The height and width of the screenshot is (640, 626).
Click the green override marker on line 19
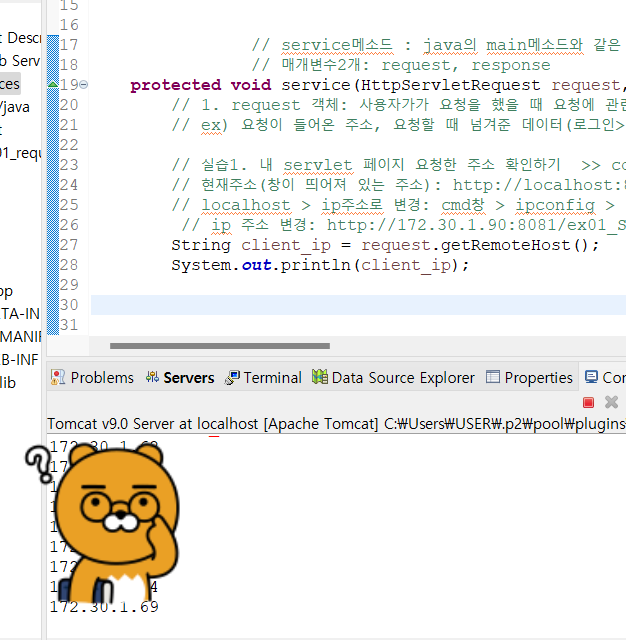[53, 84]
